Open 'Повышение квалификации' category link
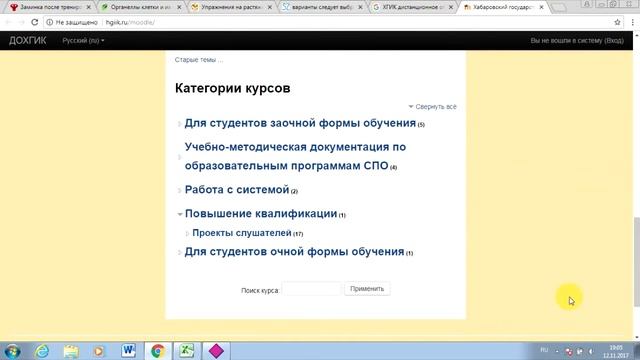The height and width of the screenshot is (360, 640). pos(261,213)
